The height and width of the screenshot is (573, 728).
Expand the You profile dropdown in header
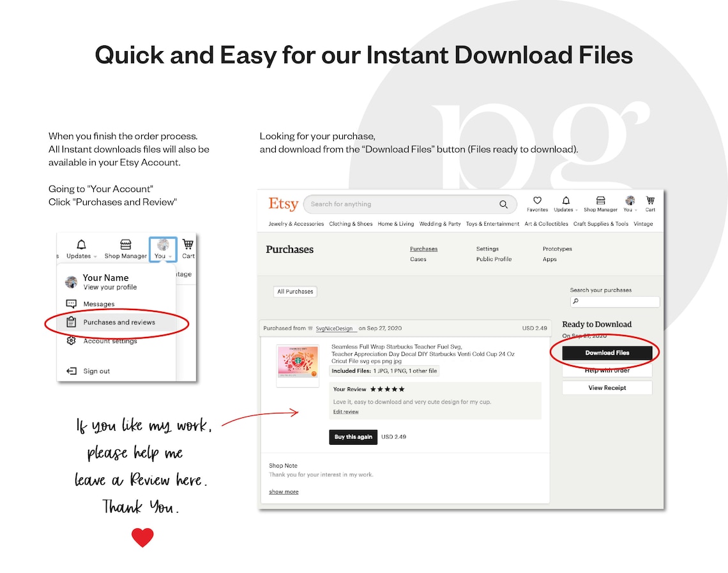pos(630,204)
